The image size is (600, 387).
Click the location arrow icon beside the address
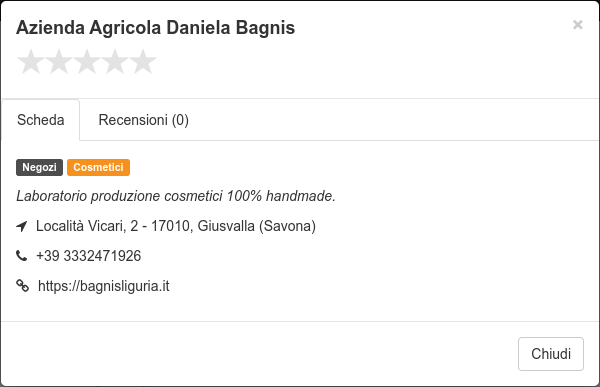point(22,226)
